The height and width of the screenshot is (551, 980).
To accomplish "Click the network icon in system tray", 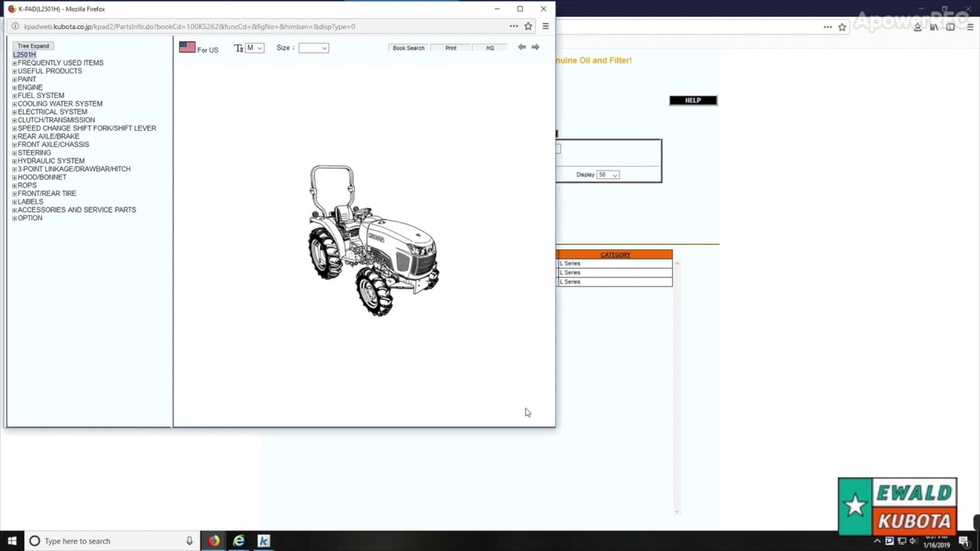I will (x=900, y=541).
